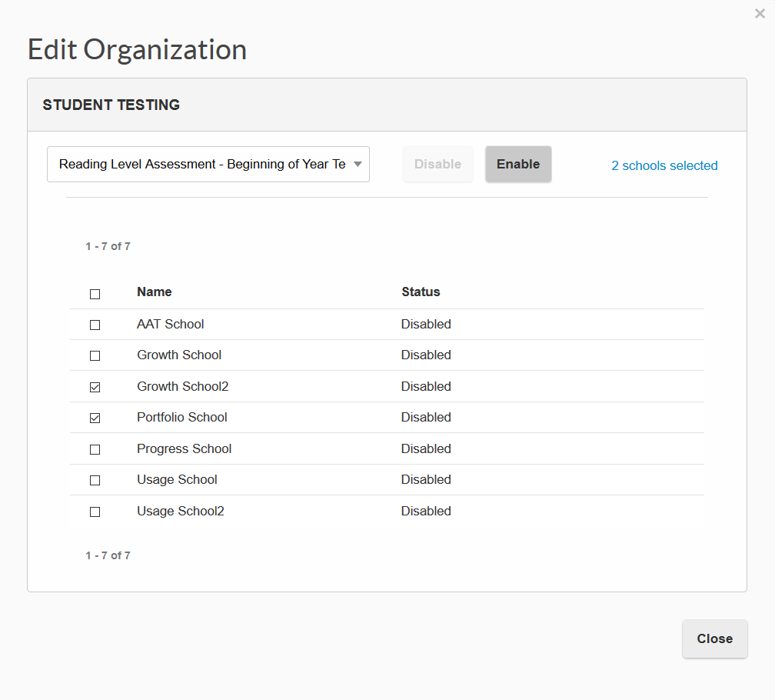775x700 pixels.
Task: Click the Enable button
Action: click(x=518, y=165)
